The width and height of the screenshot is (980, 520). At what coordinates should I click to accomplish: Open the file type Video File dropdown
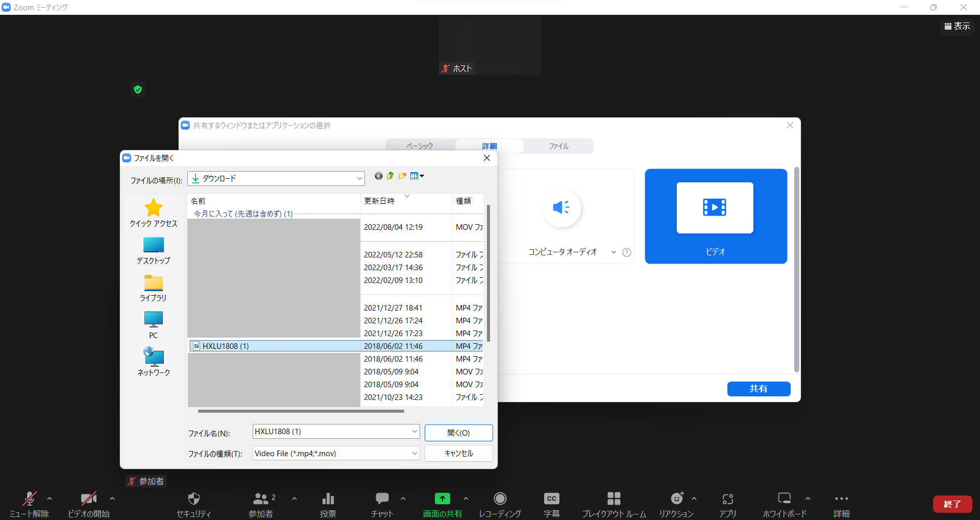pyautogui.click(x=414, y=453)
